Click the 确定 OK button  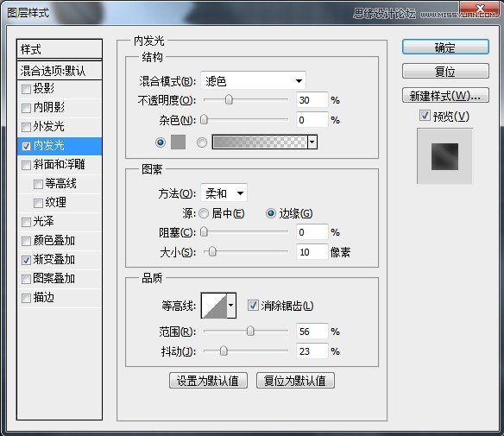(x=445, y=47)
